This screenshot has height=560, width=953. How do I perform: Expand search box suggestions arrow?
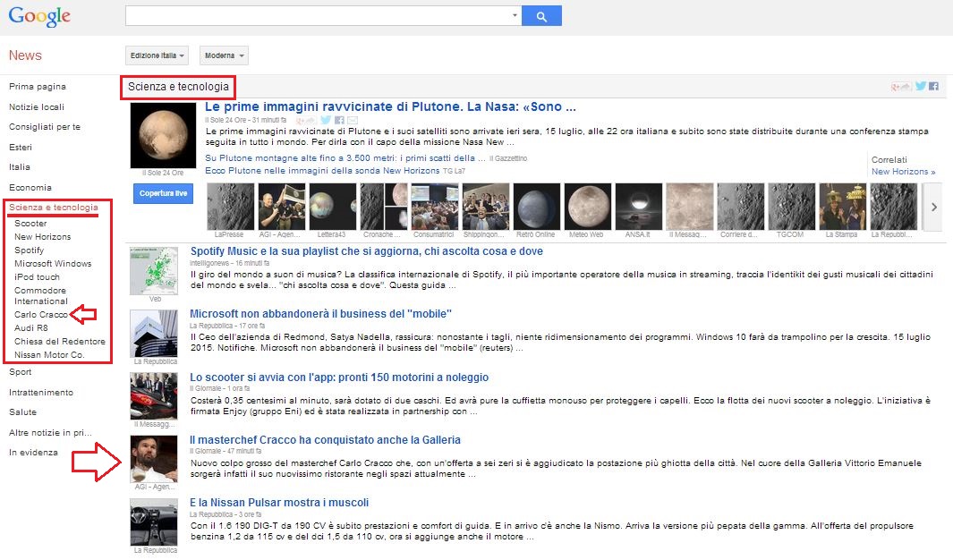[x=514, y=16]
